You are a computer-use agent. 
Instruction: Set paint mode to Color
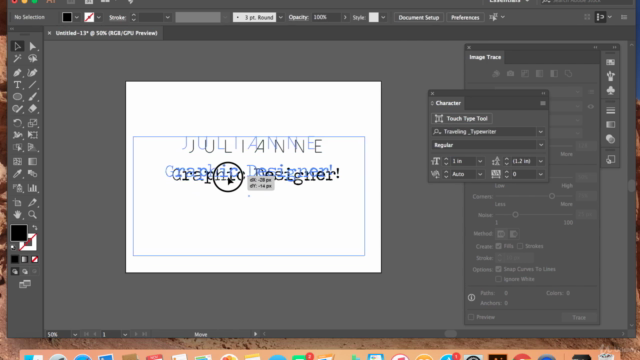[15, 259]
